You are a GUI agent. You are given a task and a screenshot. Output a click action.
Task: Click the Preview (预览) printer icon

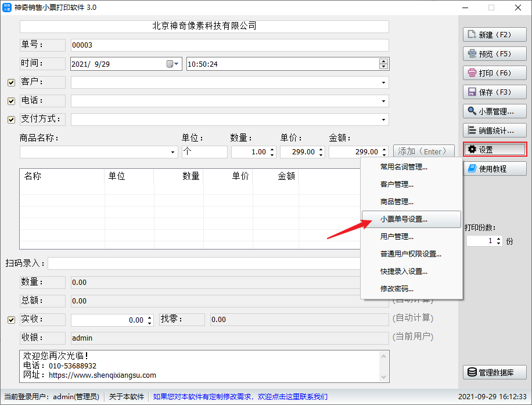point(472,54)
